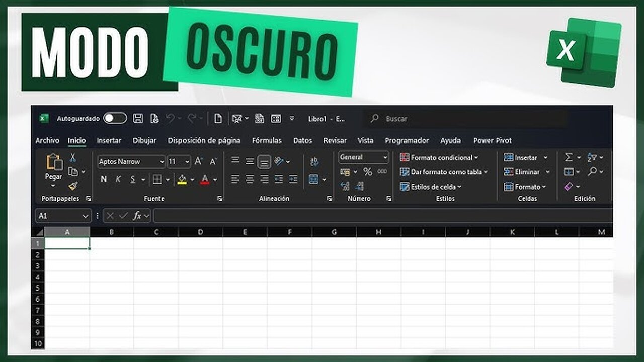Increase font size with larger A icon

click(x=199, y=161)
